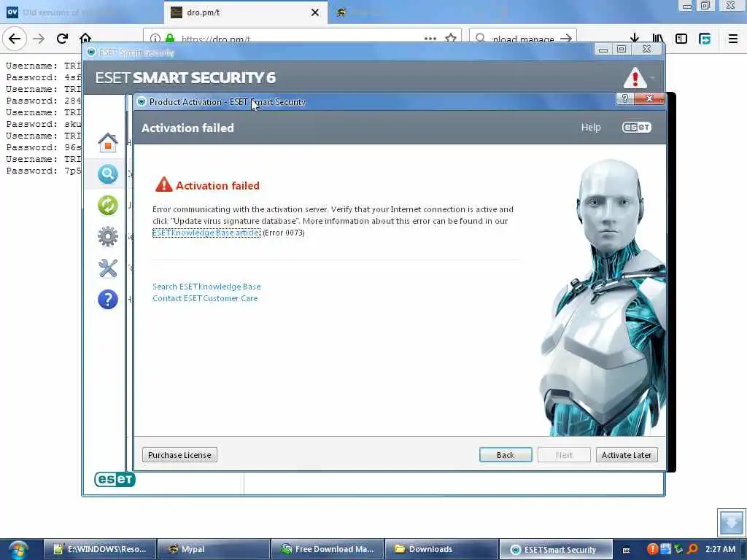Viewport: 747px width, 560px height.
Task: Click the Purchase License button
Action: (x=179, y=455)
